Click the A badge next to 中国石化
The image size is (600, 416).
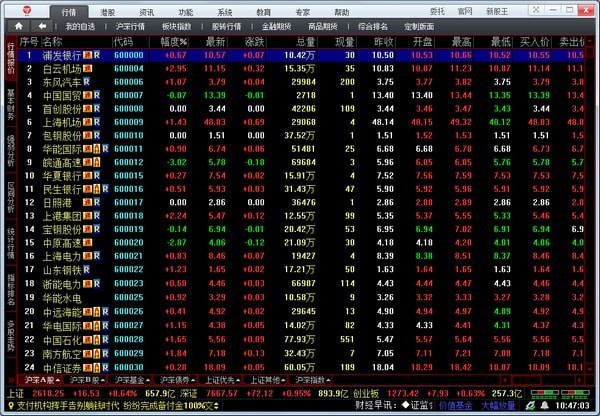click(x=97, y=339)
